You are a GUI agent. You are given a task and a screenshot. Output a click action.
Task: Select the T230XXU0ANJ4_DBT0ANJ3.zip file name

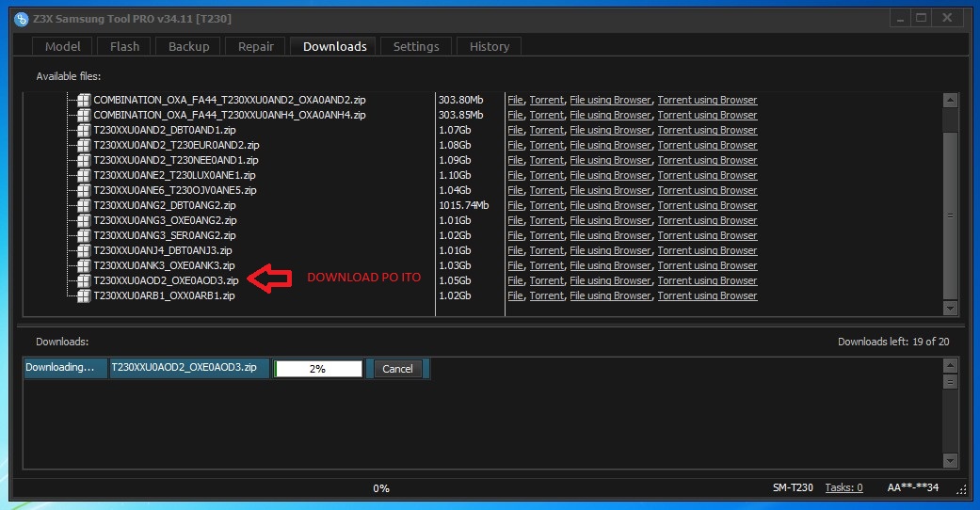(163, 250)
